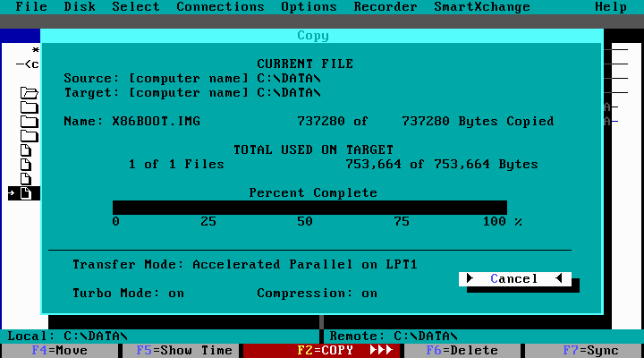Click the 25 mark under the progress bar
Image resolution: width=644 pixels, height=358 pixels.
click(x=208, y=222)
